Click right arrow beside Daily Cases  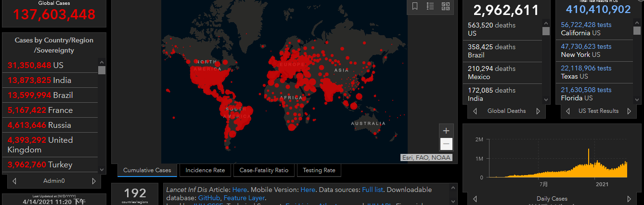coord(629,199)
